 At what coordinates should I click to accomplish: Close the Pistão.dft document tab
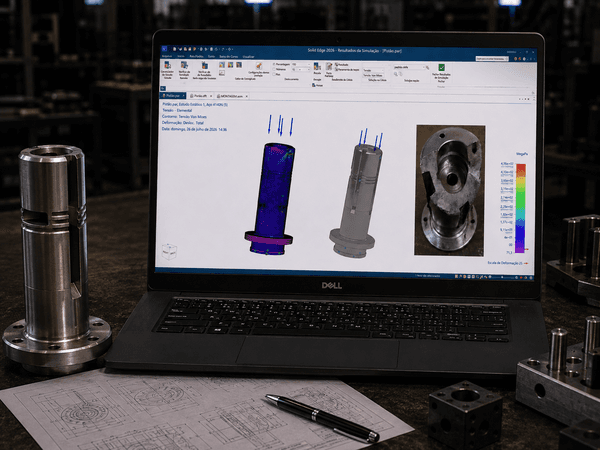pyautogui.click(x=211, y=96)
